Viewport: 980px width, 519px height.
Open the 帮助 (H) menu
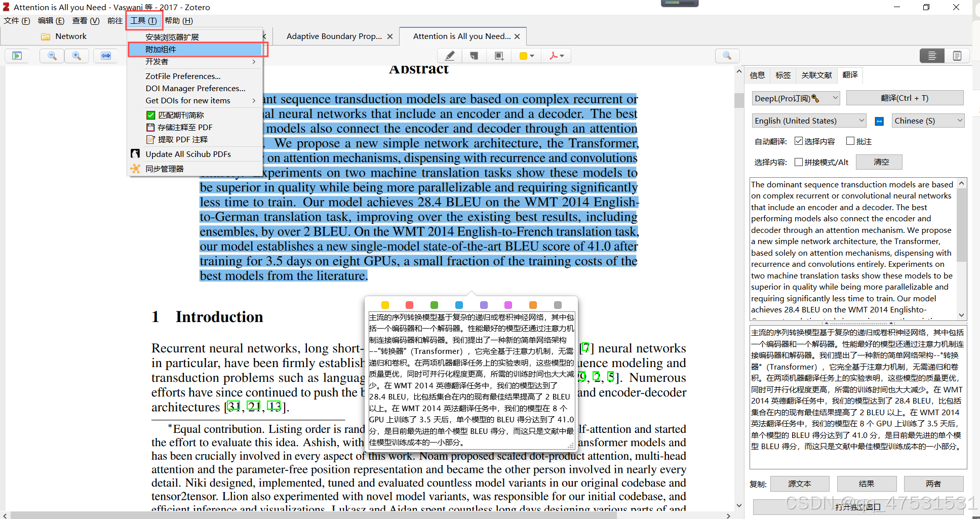coord(179,21)
